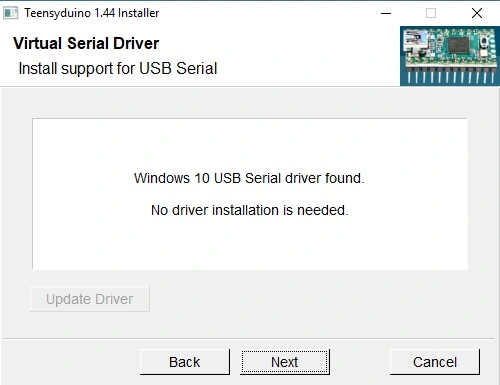Viewport: 500px width, 385px height.
Task: Click the pushbutton on the Teensy board image
Action: [485, 43]
